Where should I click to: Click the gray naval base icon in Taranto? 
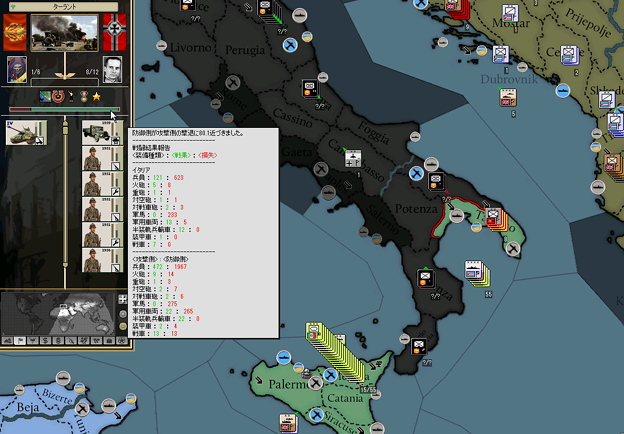[456, 216]
